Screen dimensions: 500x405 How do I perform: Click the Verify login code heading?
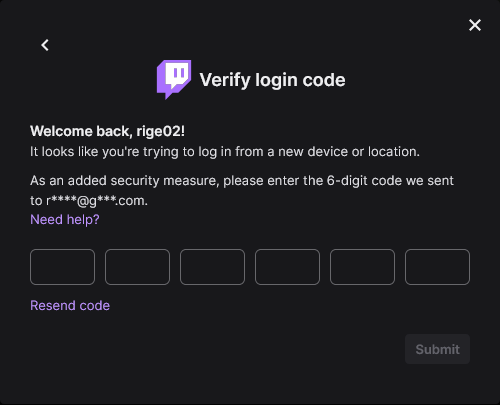272,80
